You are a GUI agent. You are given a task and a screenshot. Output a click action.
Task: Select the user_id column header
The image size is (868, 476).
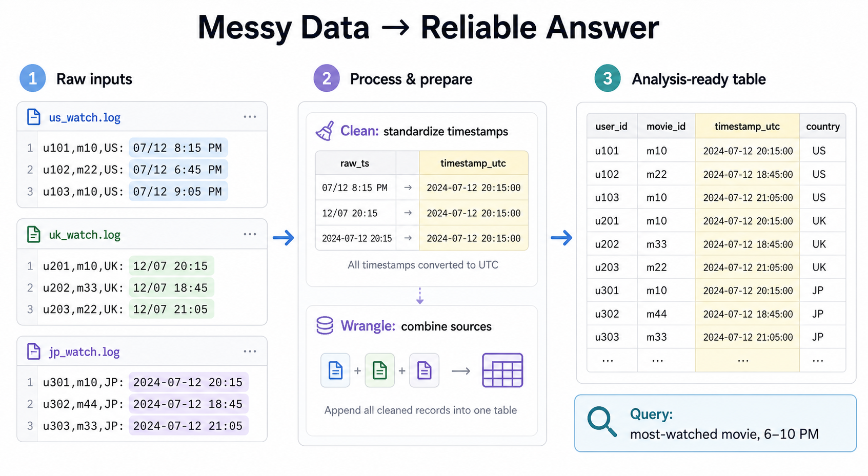pos(612,126)
